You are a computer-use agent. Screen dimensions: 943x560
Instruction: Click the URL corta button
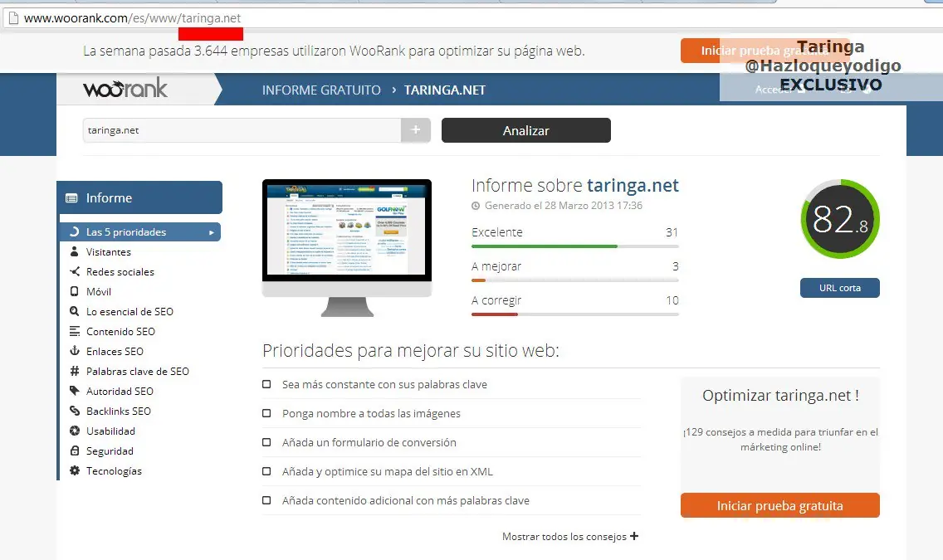[839, 288]
